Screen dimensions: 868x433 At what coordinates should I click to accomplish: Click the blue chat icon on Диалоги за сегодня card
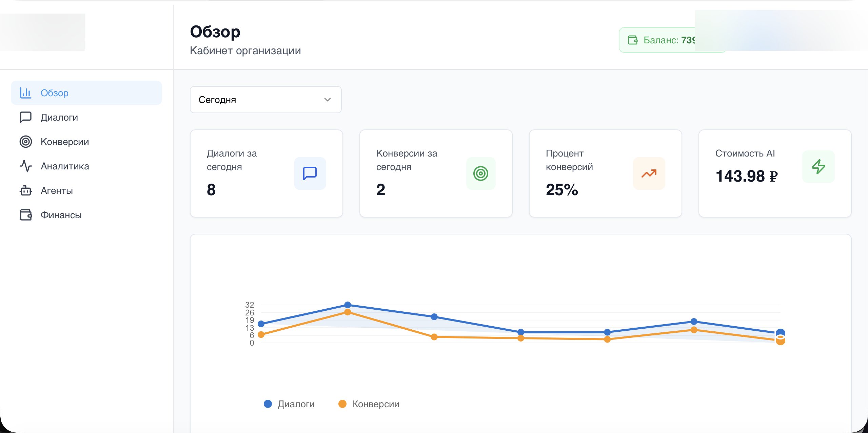310,173
